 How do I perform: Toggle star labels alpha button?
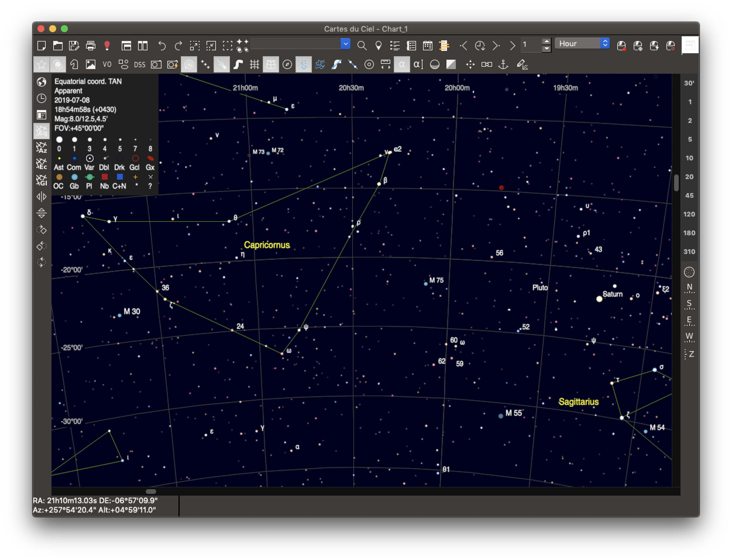click(x=402, y=65)
